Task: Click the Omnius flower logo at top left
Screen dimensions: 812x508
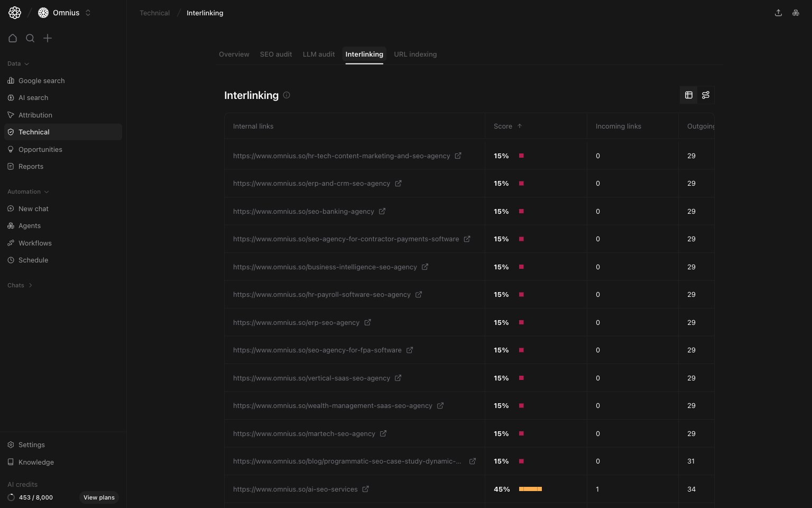Action: point(14,12)
